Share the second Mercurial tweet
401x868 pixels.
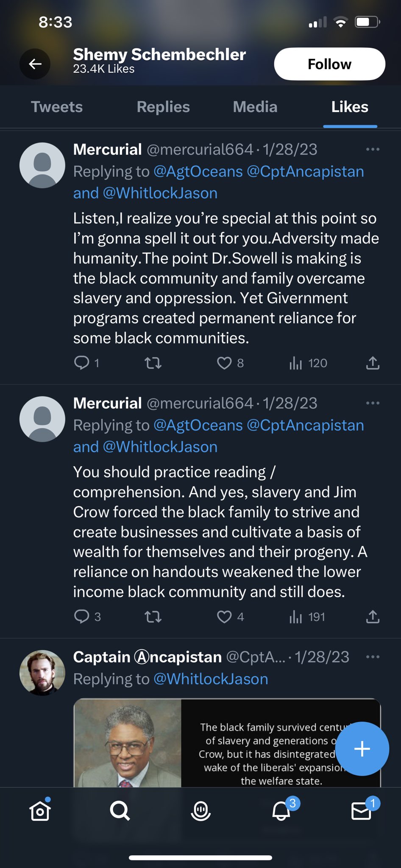point(373,617)
